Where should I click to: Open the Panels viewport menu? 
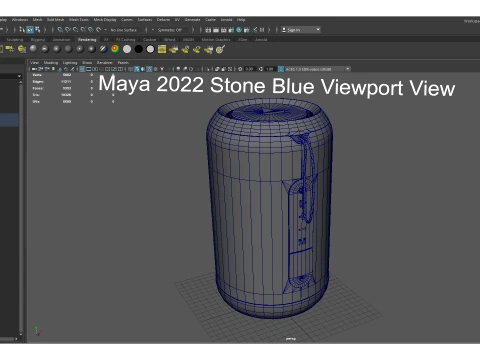point(123,62)
